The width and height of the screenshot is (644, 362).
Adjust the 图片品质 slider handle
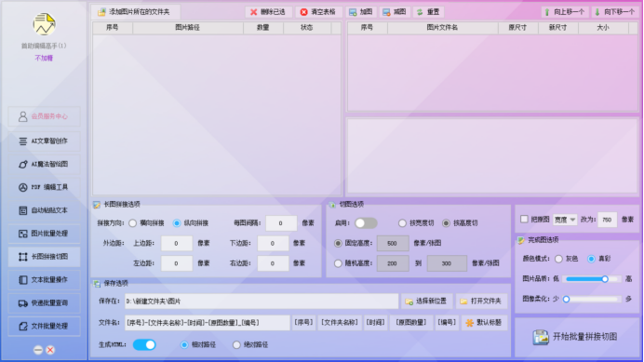point(605,279)
